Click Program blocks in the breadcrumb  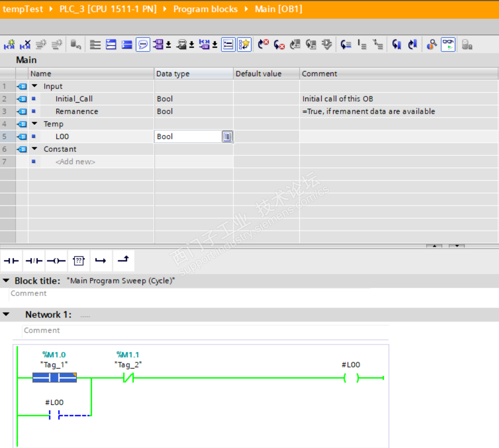tap(205, 9)
